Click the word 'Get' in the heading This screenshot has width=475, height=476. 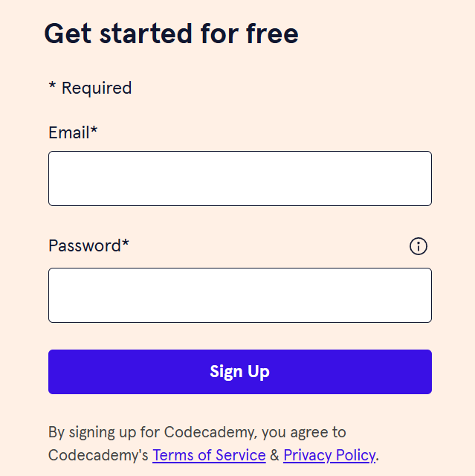click(68, 33)
